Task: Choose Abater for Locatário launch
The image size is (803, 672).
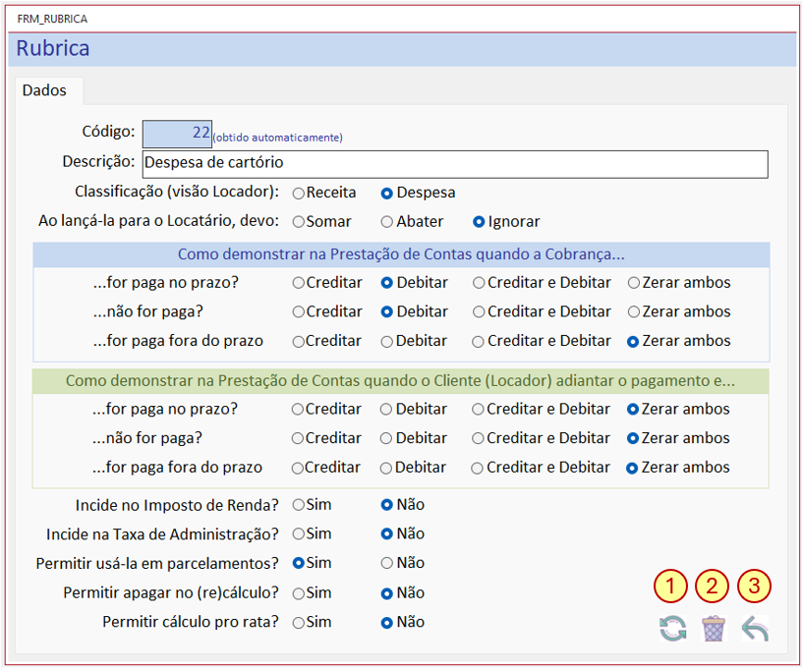Action: 386,222
